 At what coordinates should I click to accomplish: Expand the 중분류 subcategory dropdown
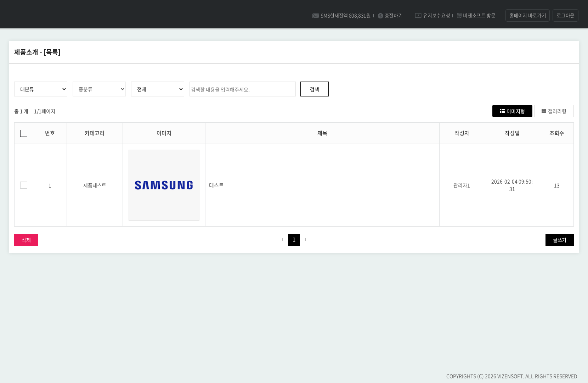pos(99,89)
